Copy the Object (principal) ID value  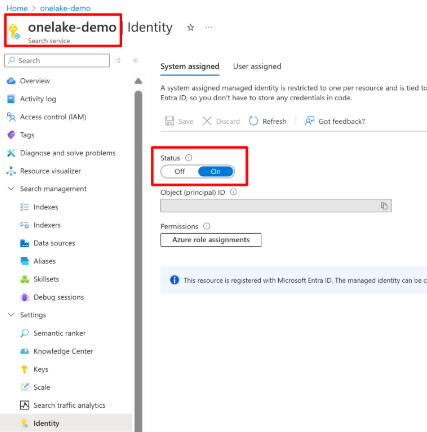coord(384,206)
